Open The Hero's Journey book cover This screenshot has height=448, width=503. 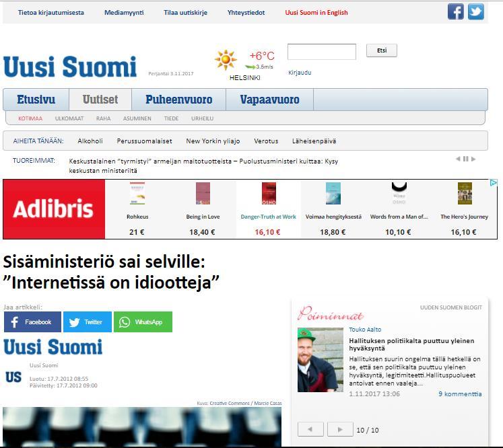465,193
